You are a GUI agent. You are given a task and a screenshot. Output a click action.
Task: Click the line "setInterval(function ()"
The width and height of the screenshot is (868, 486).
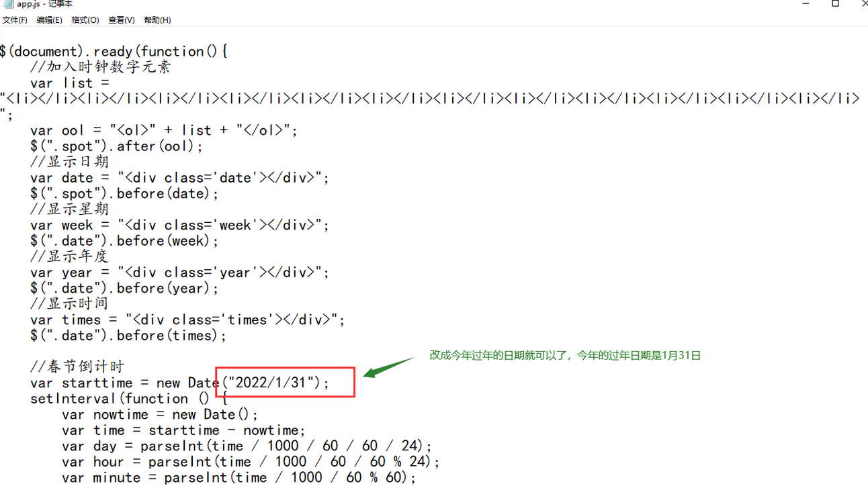[129, 399]
